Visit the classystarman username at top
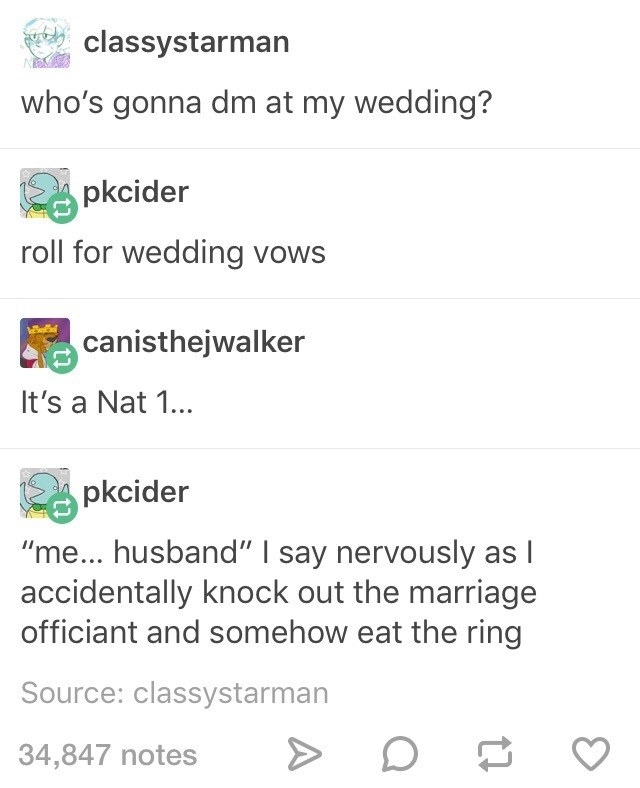The width and height of the screenshot is (640, 788). [x=186, y=43]
